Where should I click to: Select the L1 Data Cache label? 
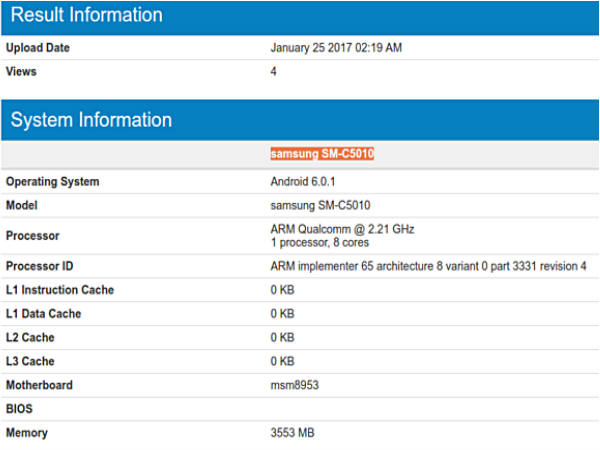(x=43, y=314)
